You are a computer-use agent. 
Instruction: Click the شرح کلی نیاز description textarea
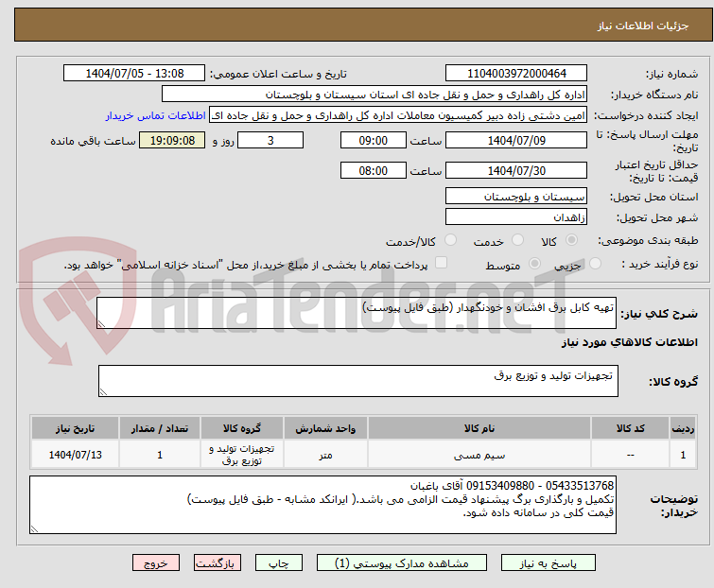tap(357, 313)
